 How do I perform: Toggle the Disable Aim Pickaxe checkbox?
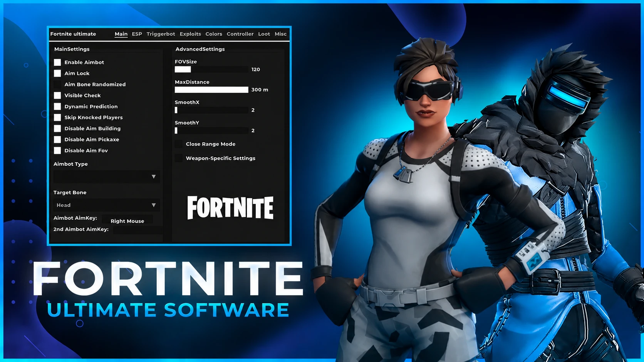click(57, 140)
